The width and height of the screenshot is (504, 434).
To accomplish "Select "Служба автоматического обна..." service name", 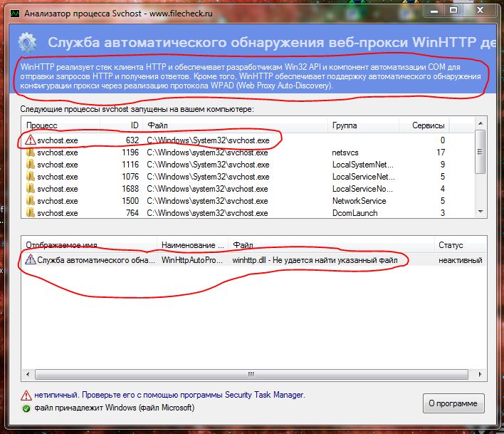I will tap(96, 259).
